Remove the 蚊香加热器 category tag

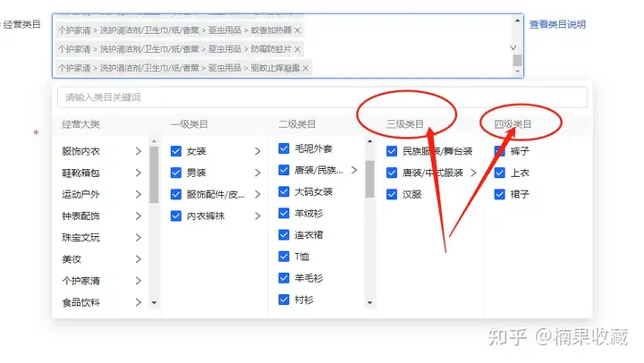297,30
